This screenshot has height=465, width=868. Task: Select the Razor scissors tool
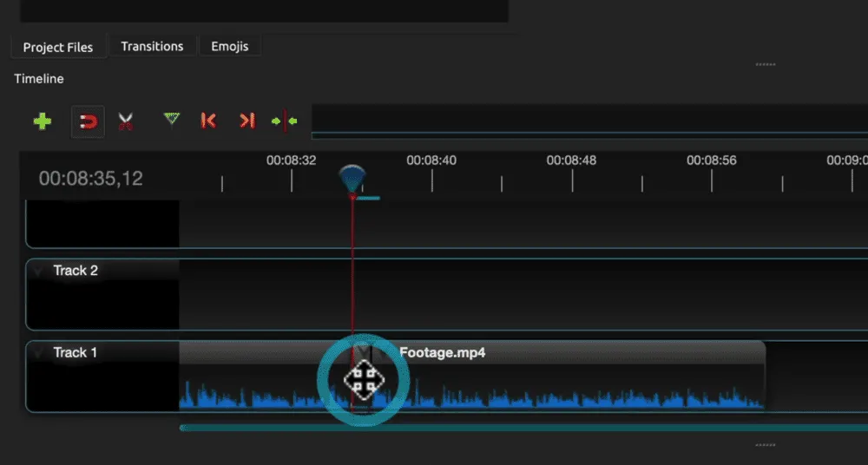126,121
